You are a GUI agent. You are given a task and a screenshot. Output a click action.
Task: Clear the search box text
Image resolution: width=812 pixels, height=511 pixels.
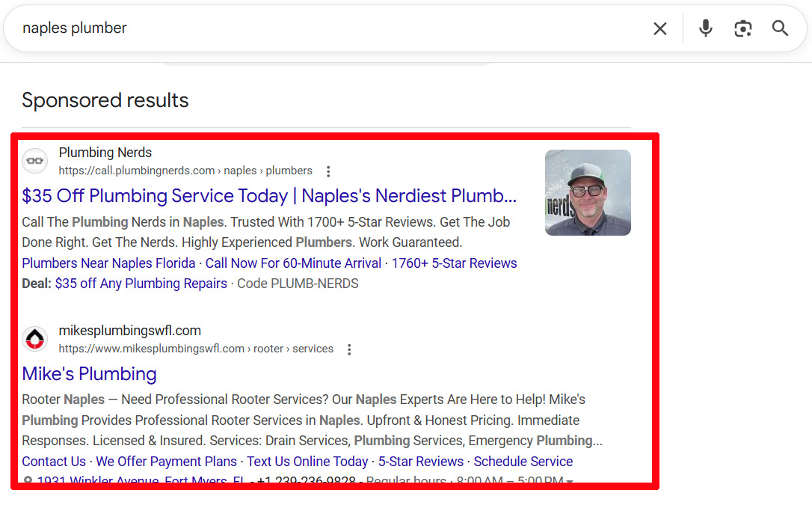coord(659,28)
